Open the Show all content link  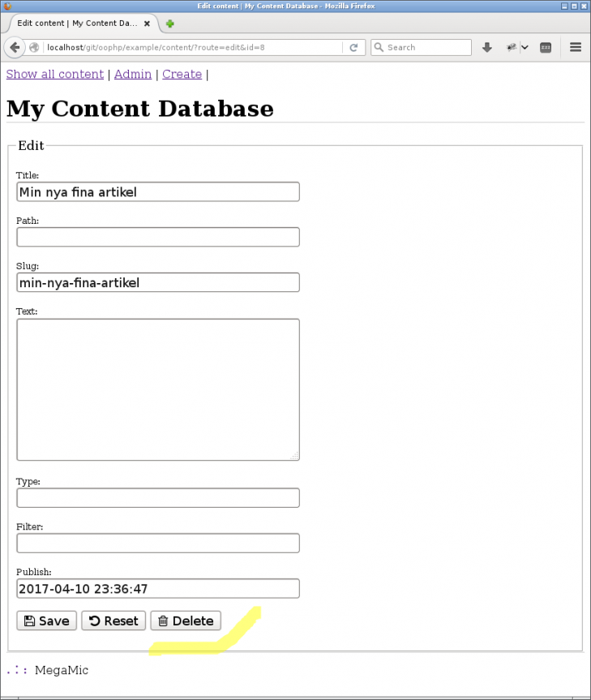(x=55, y=74)
